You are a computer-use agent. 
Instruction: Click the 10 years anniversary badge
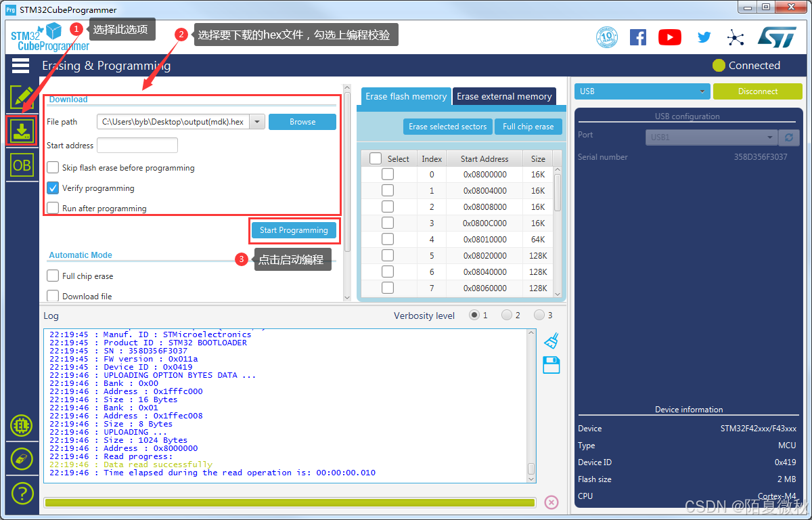[x=607, y=37]
